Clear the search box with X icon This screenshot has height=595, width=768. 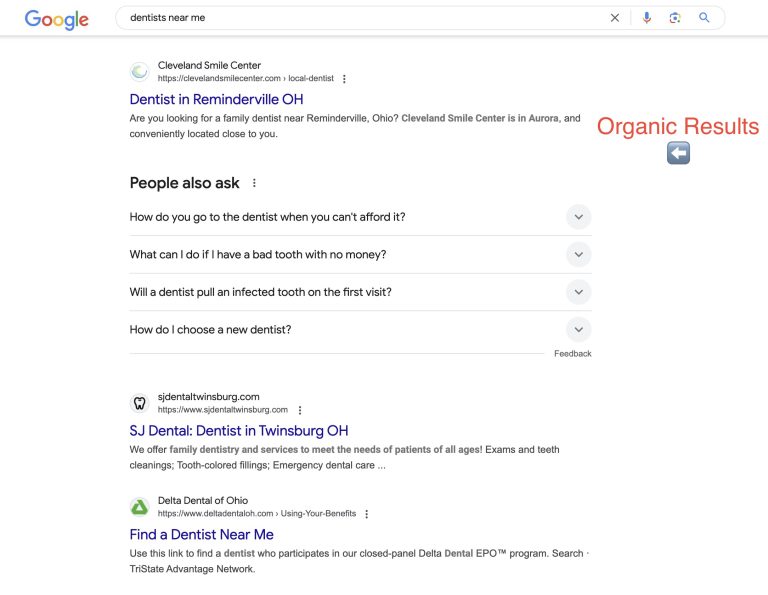point(615,18)
